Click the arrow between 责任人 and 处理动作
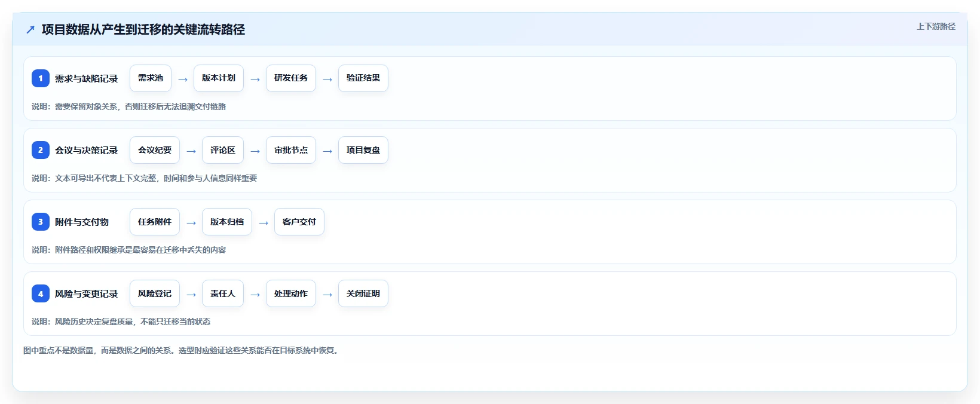 coord(255,295)
